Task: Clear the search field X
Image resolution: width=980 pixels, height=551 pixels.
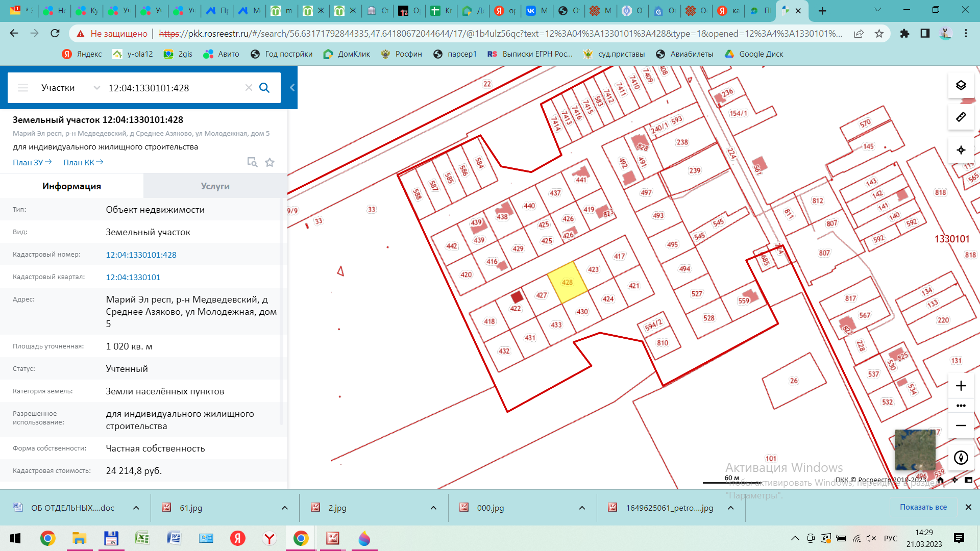Action: click(x=249, y=88)
